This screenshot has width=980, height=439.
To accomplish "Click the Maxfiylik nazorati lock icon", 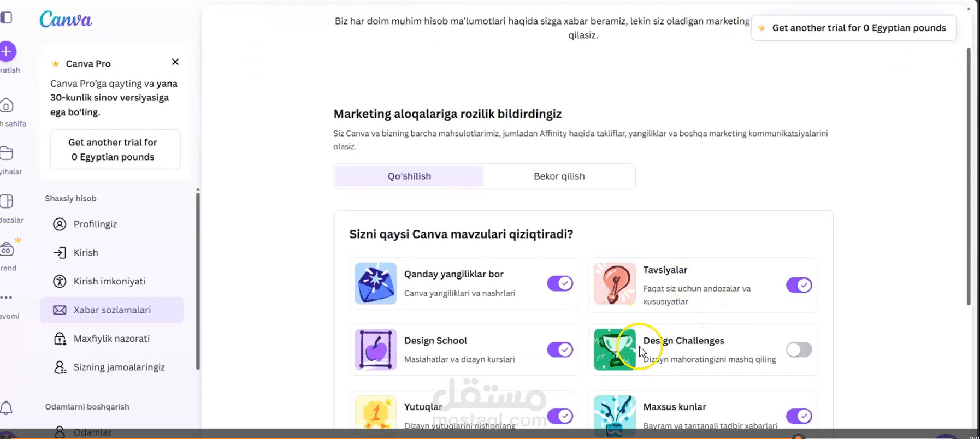I will click(x=60, y=339).
